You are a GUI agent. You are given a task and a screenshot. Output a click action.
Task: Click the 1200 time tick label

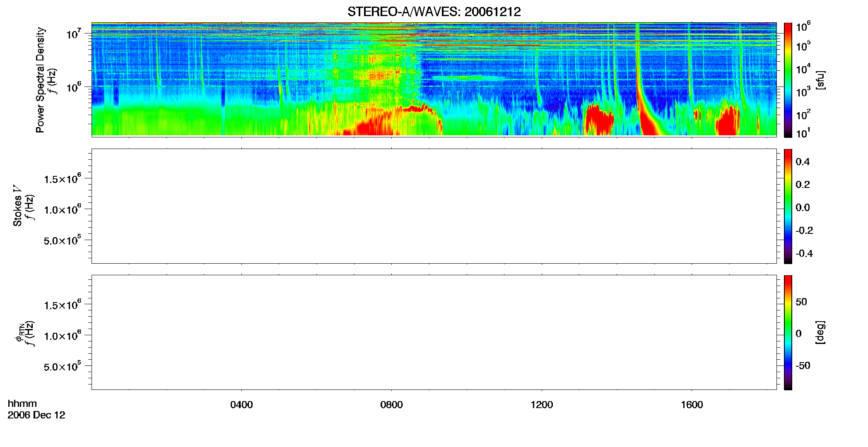click(x=542, y=404)
